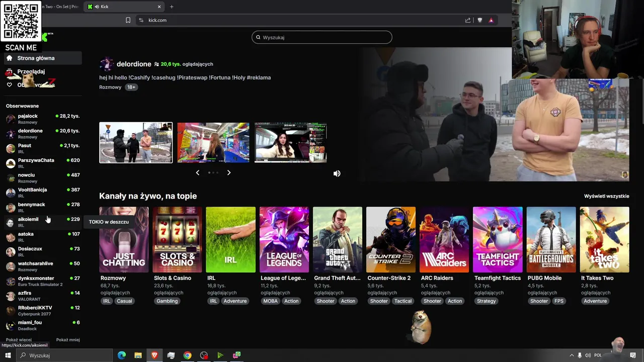644x362 pixels.
Task: Click Casual tag under Rozmowy
Action: click(124, 301)
